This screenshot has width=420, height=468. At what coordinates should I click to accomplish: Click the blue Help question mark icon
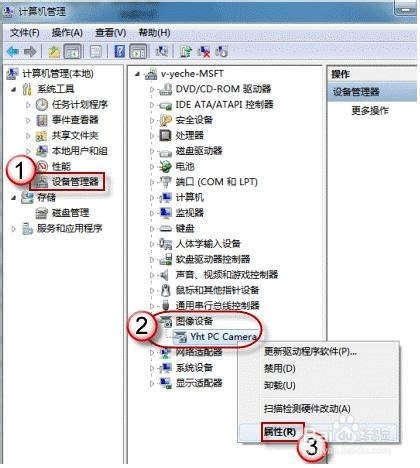120,51
